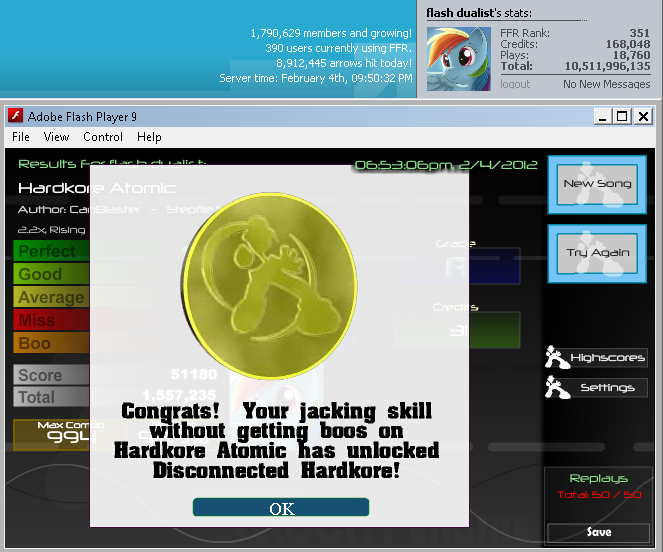Click the Rainbow Dash avatar image
The width and height of the screenshot is (663, 552).
459,59
